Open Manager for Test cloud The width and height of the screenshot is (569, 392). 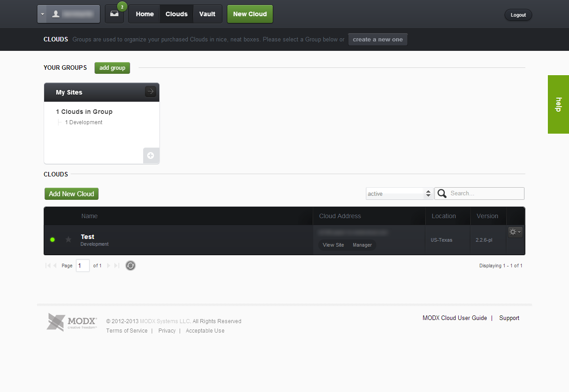pos(362,245)
